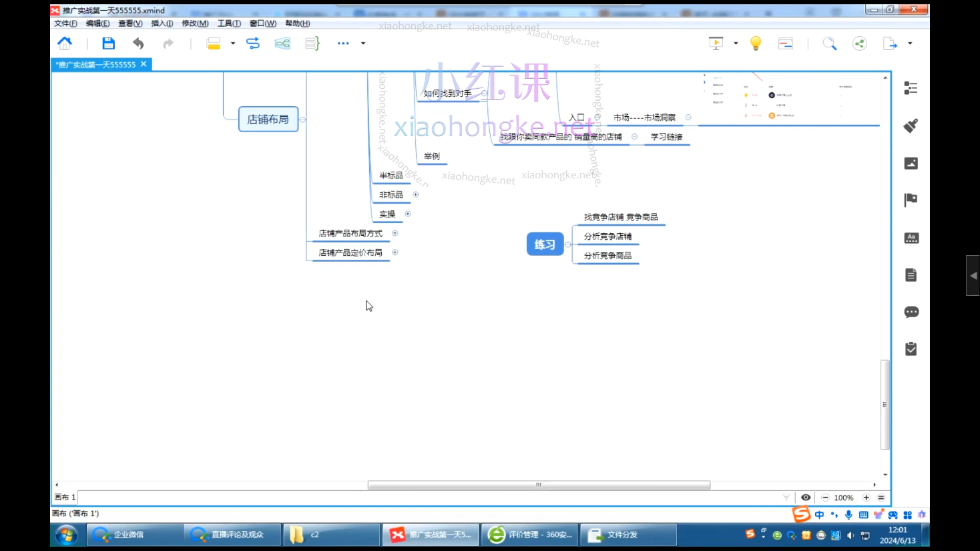This screenshot has width=980, height=551.
Task: Click the Home icon in toolbar
Action: click(65, 43)
